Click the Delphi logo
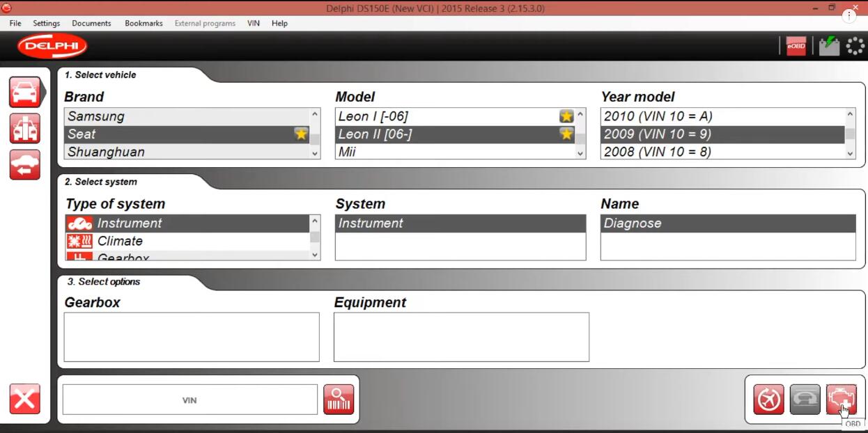The image size is (868, 433). tap(52, 46)
